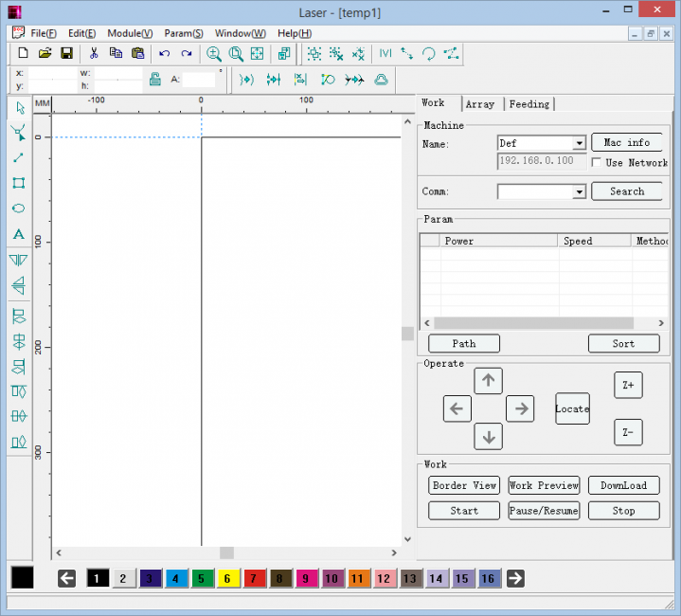Show next layer colors with right arrow
Viewport: 681px width, 616px height.
(515, 578)
